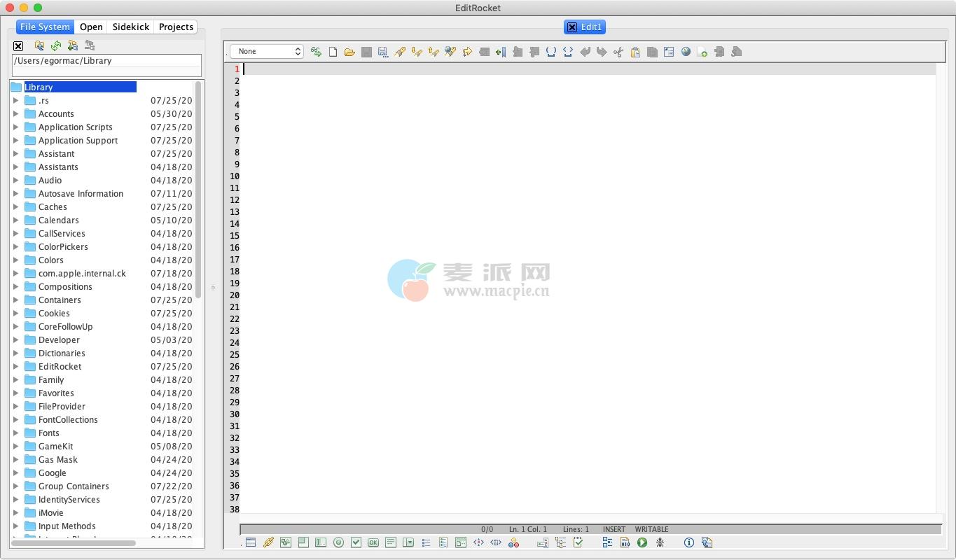Click the table icon in the bottom toolbar
This screenshot has width=956, height=560.
[251, 542]
